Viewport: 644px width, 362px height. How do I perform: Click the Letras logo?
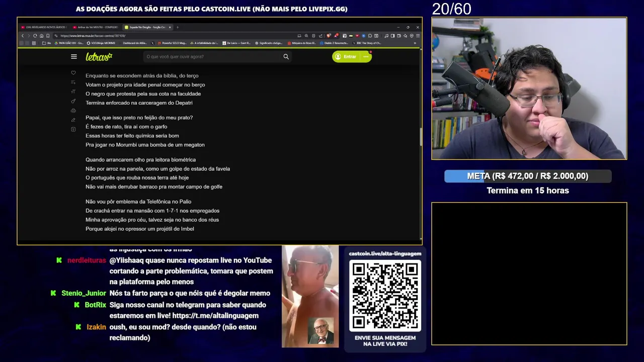pyautogui.click(x=99, y=57)
